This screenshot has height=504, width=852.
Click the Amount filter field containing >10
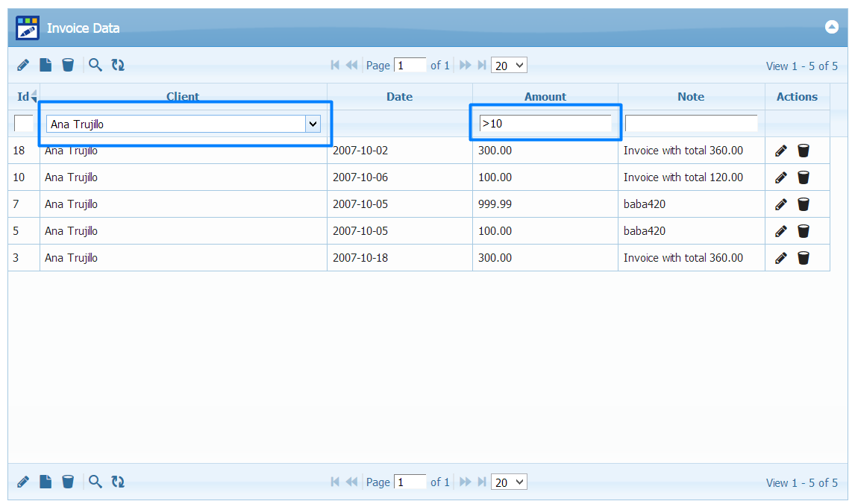(x=545, y=123)
